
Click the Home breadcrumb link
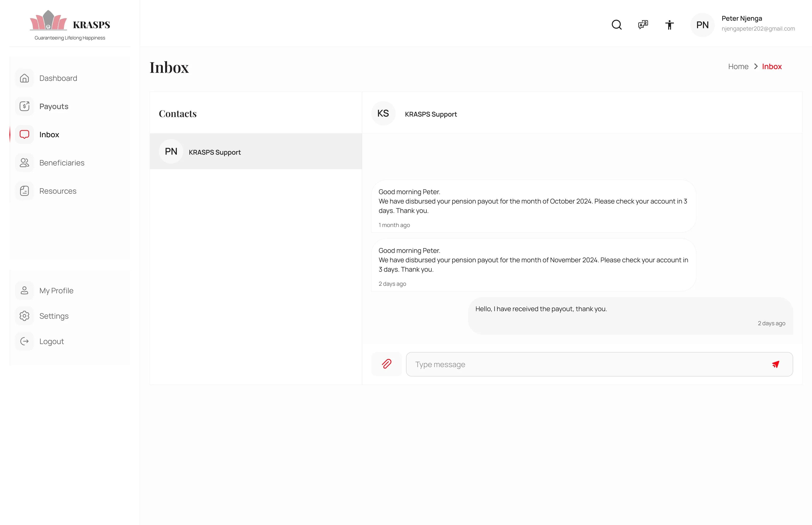pos(738,66)
